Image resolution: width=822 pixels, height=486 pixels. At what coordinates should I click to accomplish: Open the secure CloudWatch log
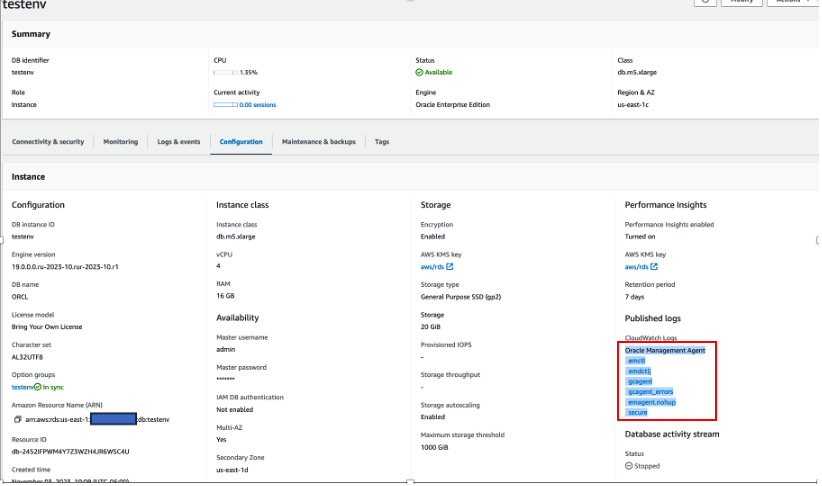pyautogui.click(x=637, y=413)
